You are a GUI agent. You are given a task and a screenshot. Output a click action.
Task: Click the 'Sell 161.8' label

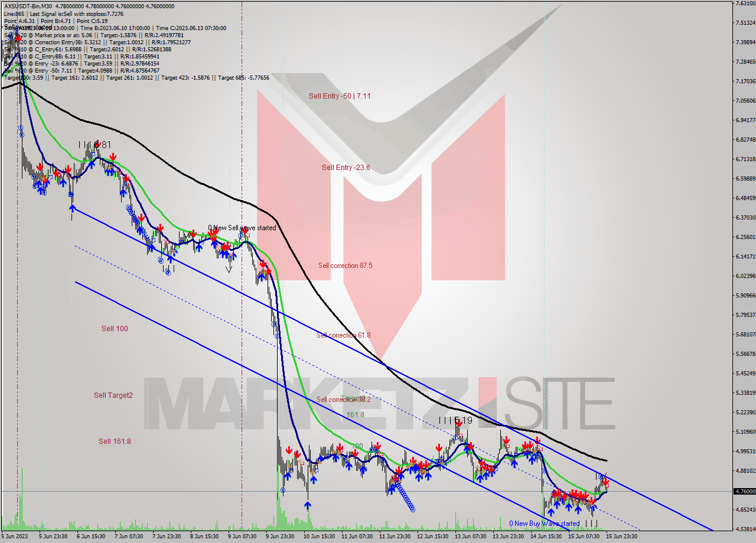115,441
